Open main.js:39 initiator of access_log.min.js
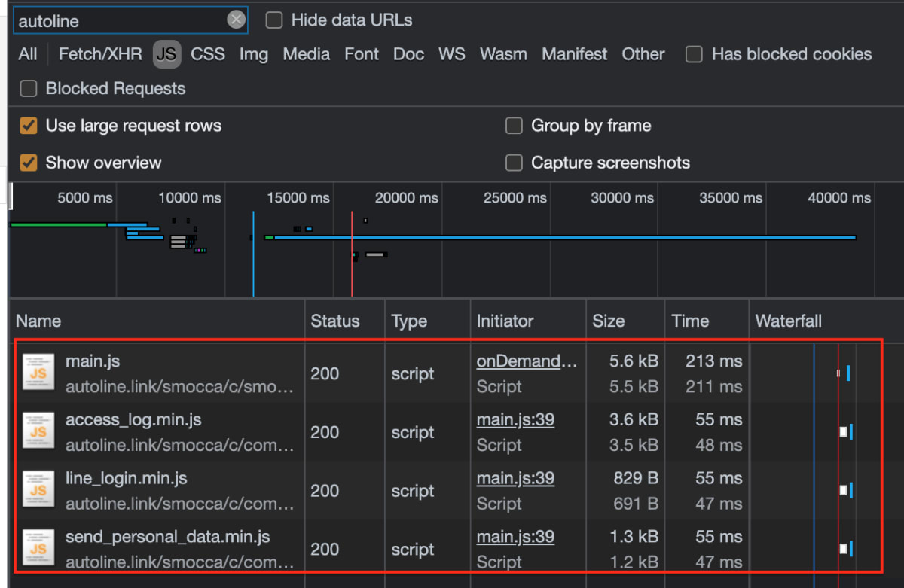 pyautogui.click(x=515, y=420)
